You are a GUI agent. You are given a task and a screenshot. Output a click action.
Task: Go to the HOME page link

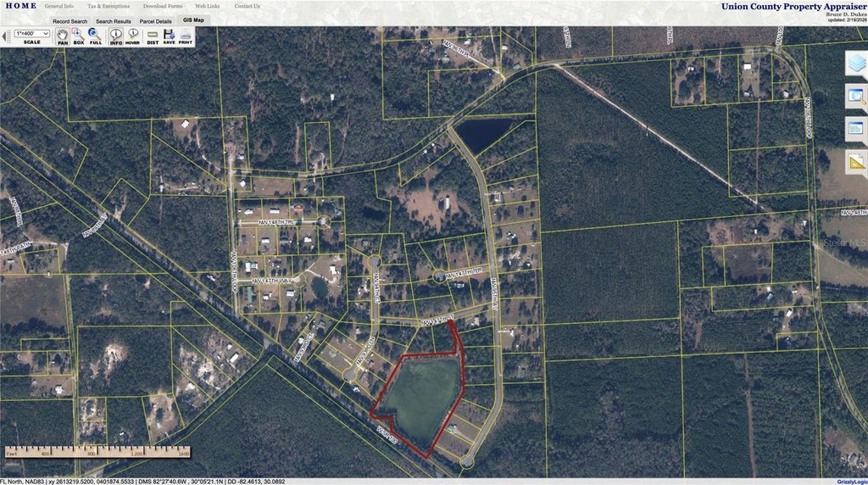20,6
